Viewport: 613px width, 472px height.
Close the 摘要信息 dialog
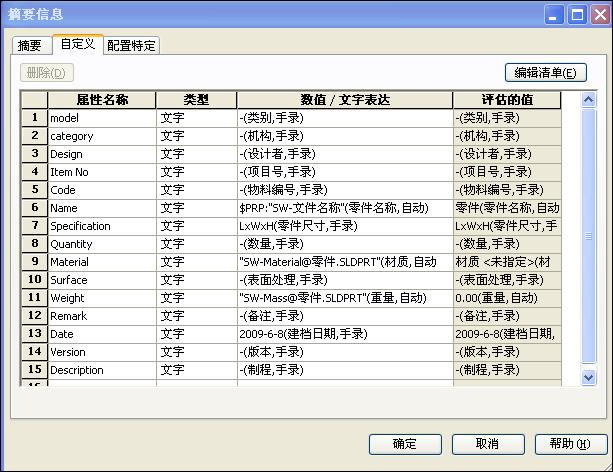[600, 15]
